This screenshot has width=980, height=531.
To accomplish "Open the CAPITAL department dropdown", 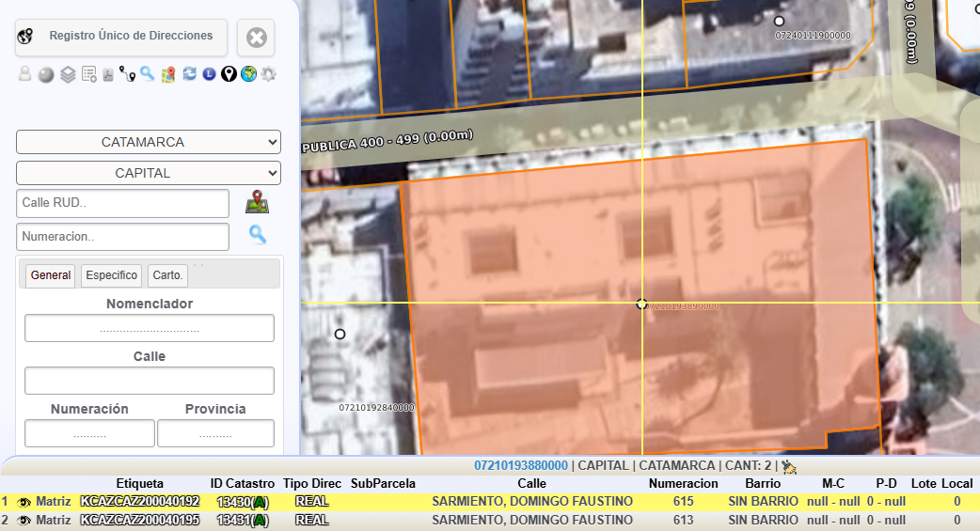I will pyautogui.click(x=148, y=173).
